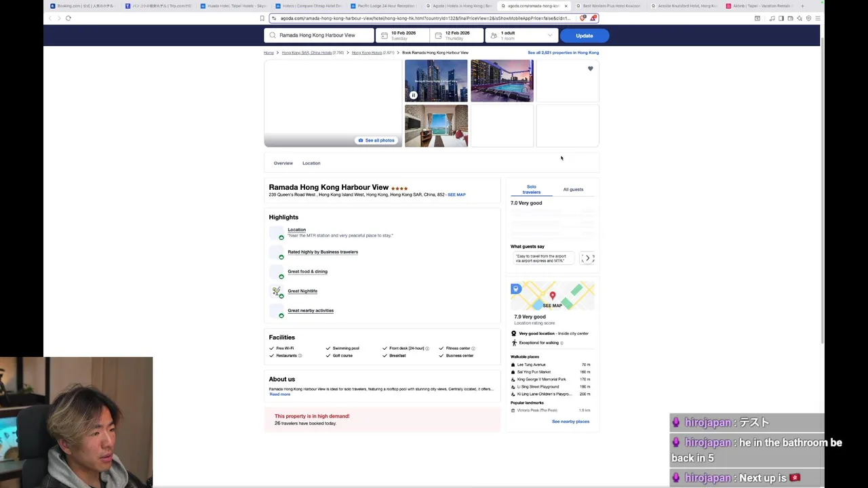Switch to the Overview tab
868x488 pixels.
coord(283,163)
